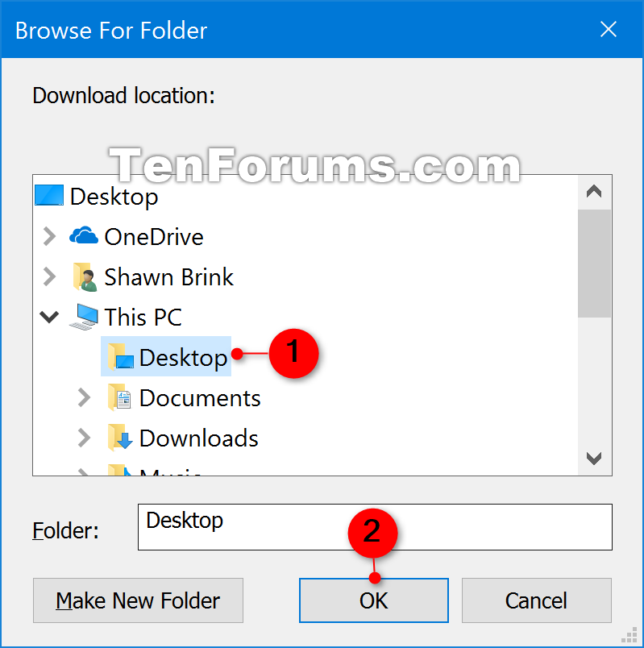Image resolution: width=644 pixels, height=648 pixels.
Task: Confirm selection with the OK button
Action: point(374,600)
